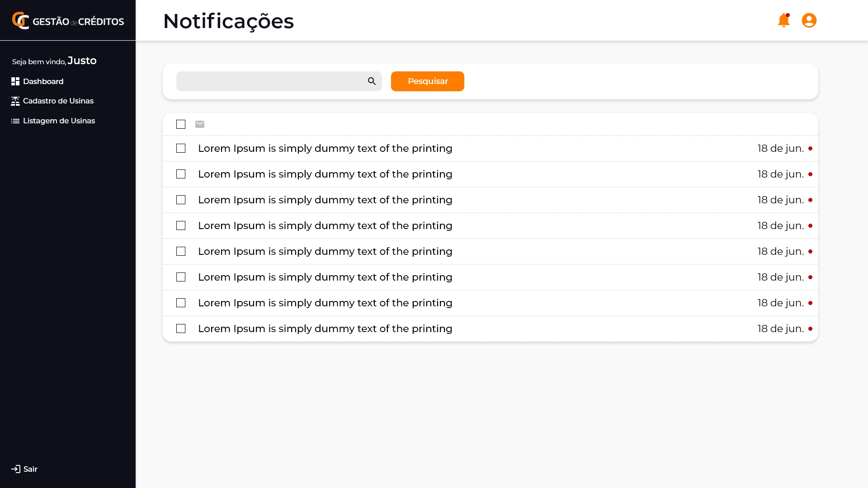
Task: Focus the notifications search input field
Action: pos(271,81)
